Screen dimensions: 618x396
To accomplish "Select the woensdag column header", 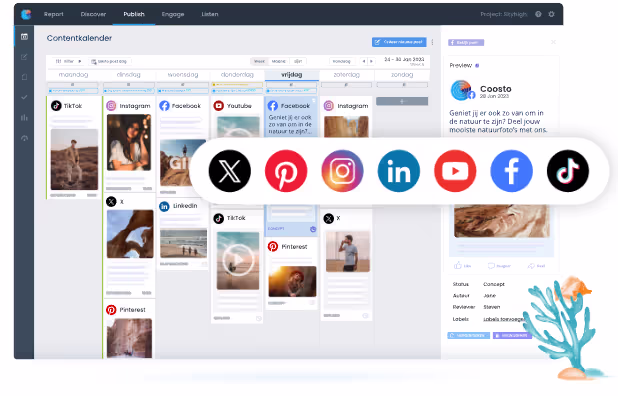I will (x=183, y=74).
